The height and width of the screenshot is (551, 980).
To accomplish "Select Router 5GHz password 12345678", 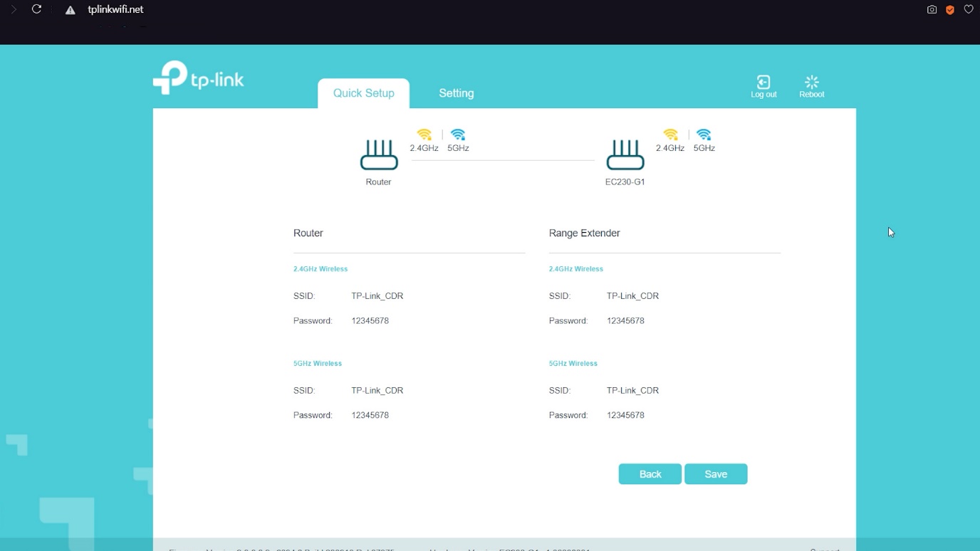I will point(370,415).
